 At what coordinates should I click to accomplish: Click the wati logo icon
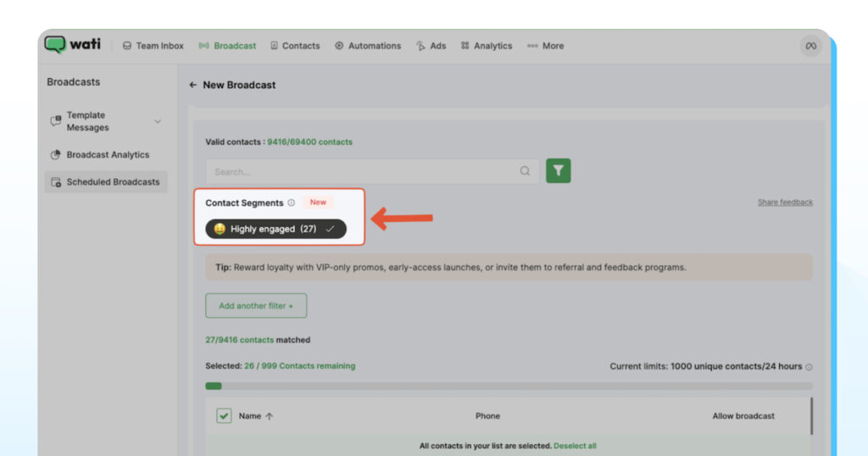[55, 45]
